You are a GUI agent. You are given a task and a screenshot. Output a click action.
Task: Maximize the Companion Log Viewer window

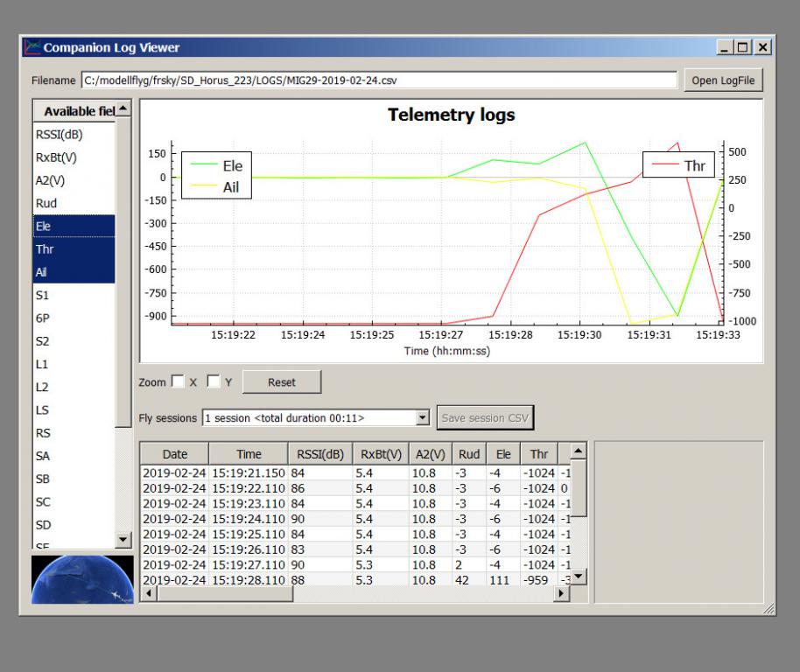point(744,47)
